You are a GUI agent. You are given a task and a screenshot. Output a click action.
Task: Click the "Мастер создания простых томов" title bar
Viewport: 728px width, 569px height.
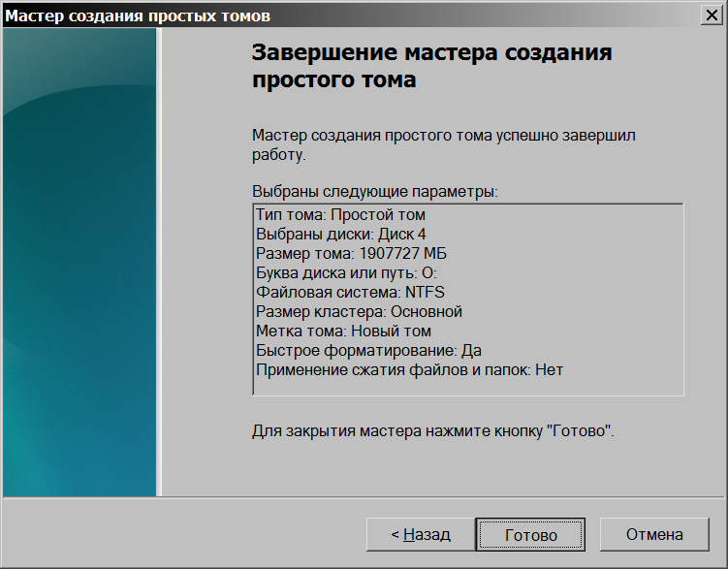(291, 16)
